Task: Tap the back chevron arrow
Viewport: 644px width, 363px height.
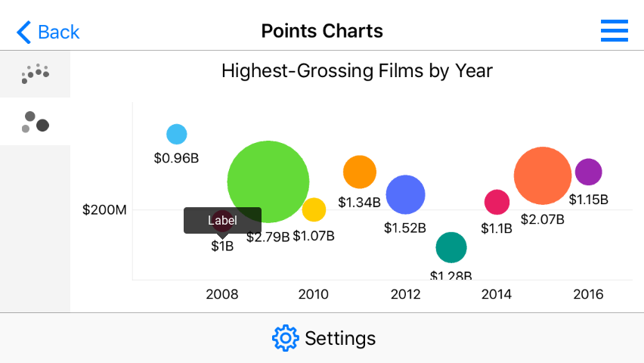Action: [x=24, y=32]
